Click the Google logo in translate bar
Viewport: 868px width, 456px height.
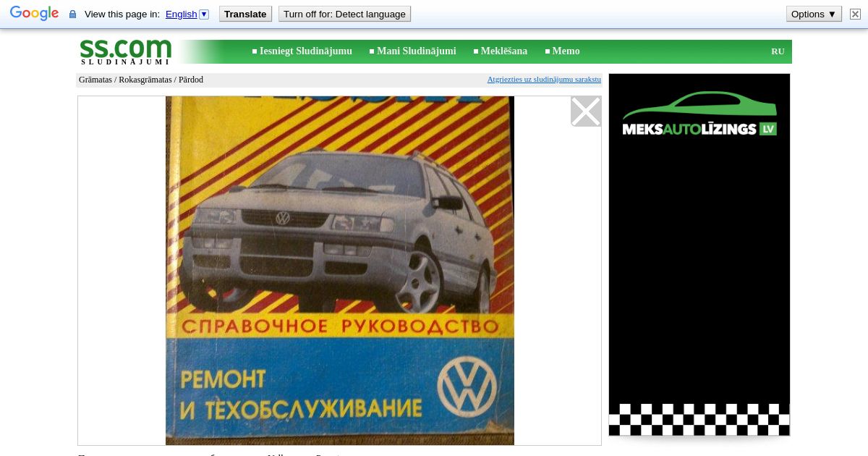coord(34,14)
